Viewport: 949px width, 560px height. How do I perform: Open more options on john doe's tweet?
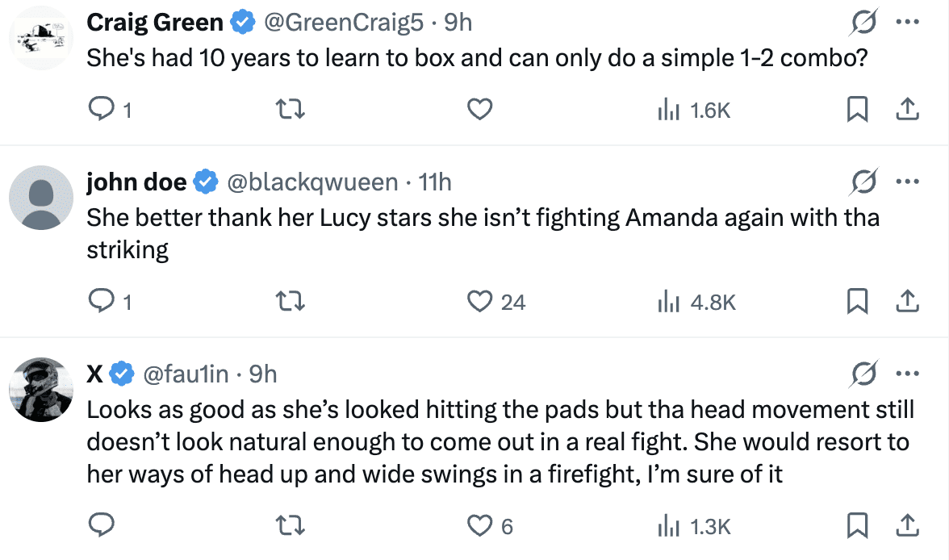(x=908, y=182)
